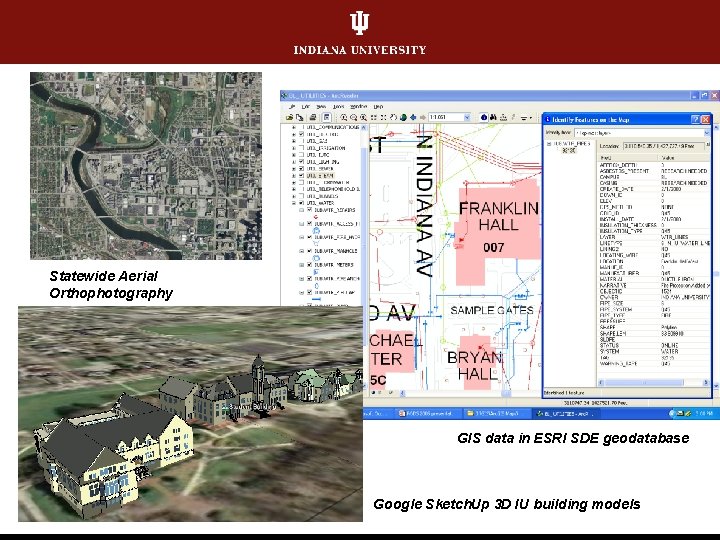This screenshot has height=540, width=720.
Task: Toggle the UTIL_SEWER layer checkbox
Action: (302, 169)
